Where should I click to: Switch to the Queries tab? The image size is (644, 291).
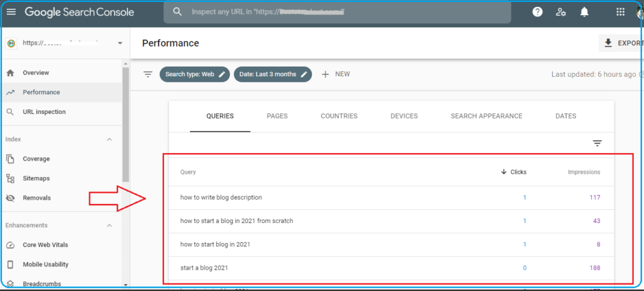click(x=220, y=116)
